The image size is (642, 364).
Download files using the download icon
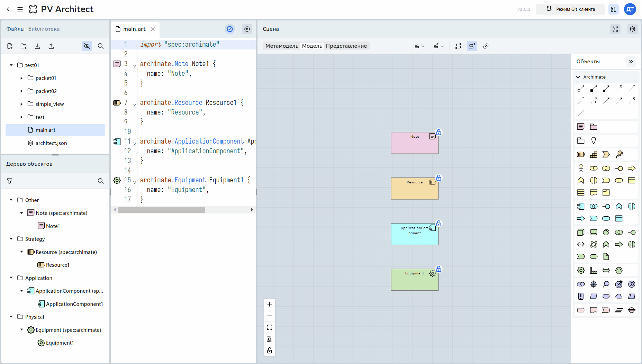click(37, 46)
